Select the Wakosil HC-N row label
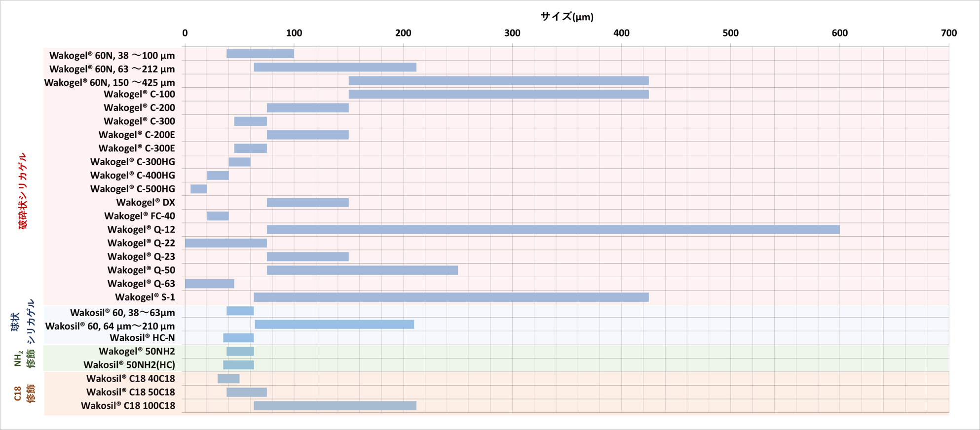This screenshot has height=430, width=980. click(x=142, y=338)
